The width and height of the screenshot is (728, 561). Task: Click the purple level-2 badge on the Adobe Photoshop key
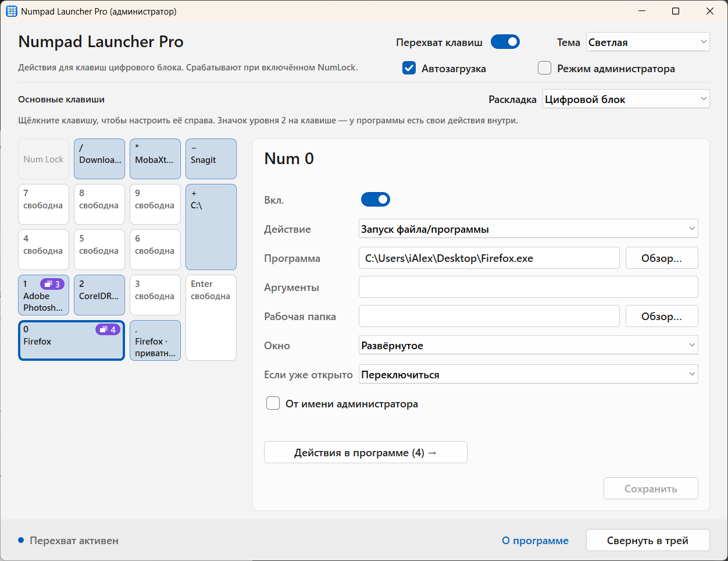52,284
